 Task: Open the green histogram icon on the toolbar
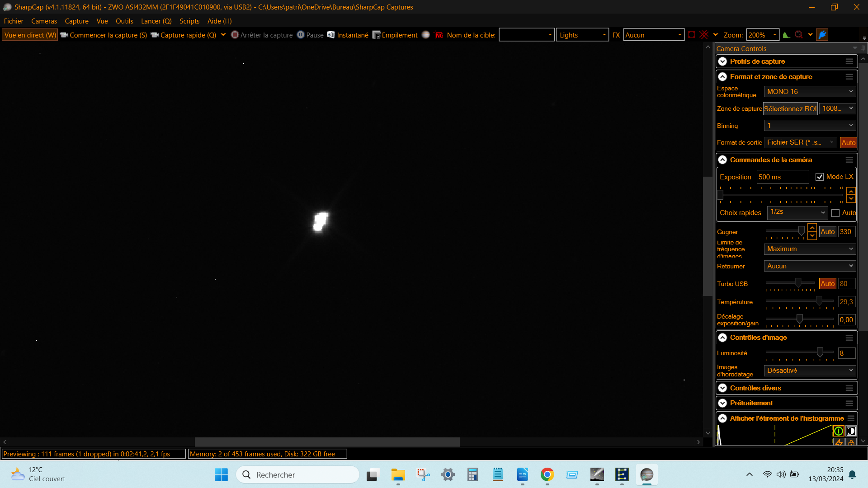point(787,35)
